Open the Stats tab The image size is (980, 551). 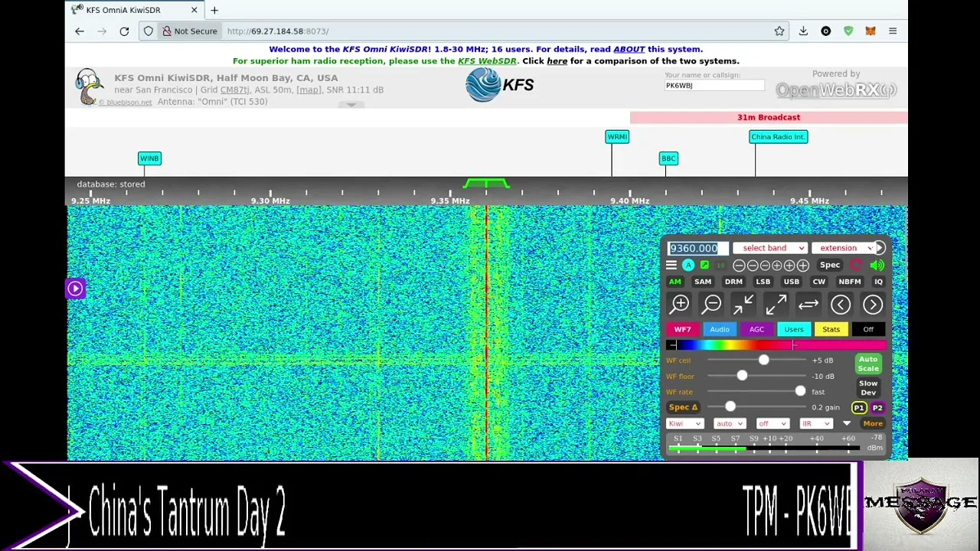[x=831, y=329]
